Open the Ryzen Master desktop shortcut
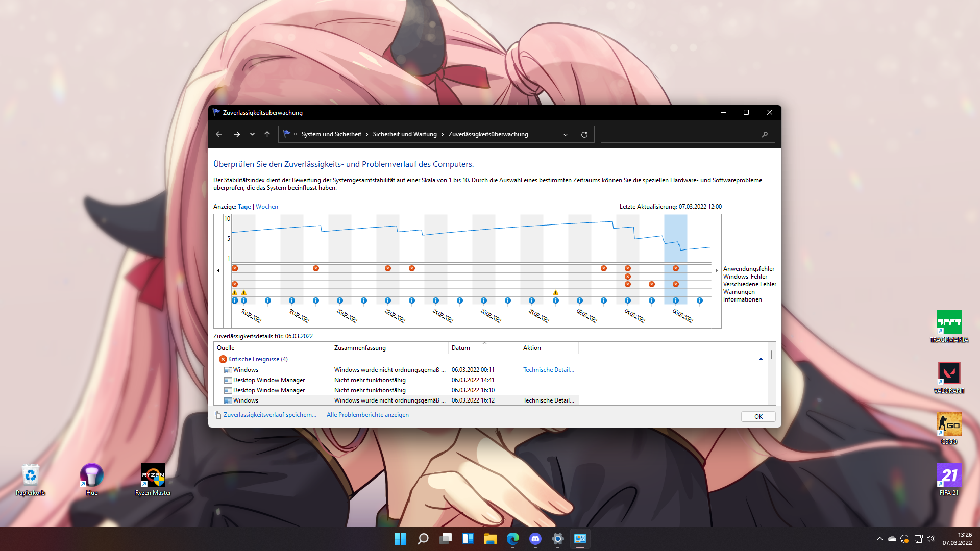The width and height of the screenshot is (980, 551). click(x=153, y=480)
